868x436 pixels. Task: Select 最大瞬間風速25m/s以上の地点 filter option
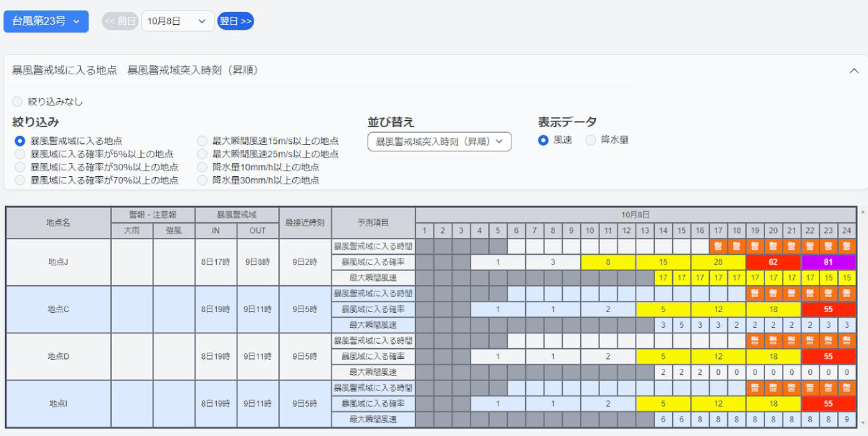click(x=202, y=154)
